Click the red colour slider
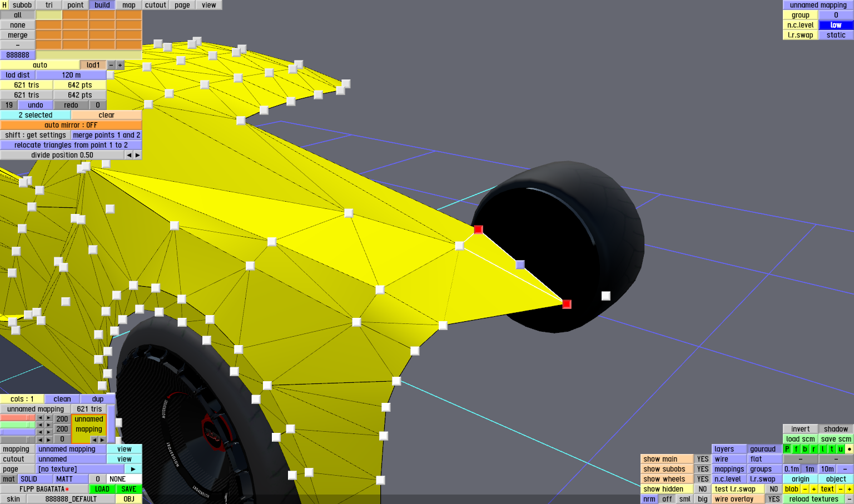The width and height of the screenshot is (854, 504). click(18, 418)
